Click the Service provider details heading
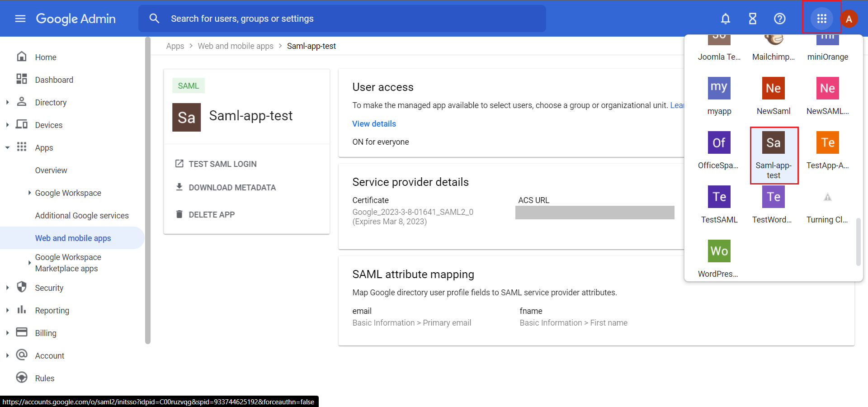This screenshot has height=407, width=868. 410,182
